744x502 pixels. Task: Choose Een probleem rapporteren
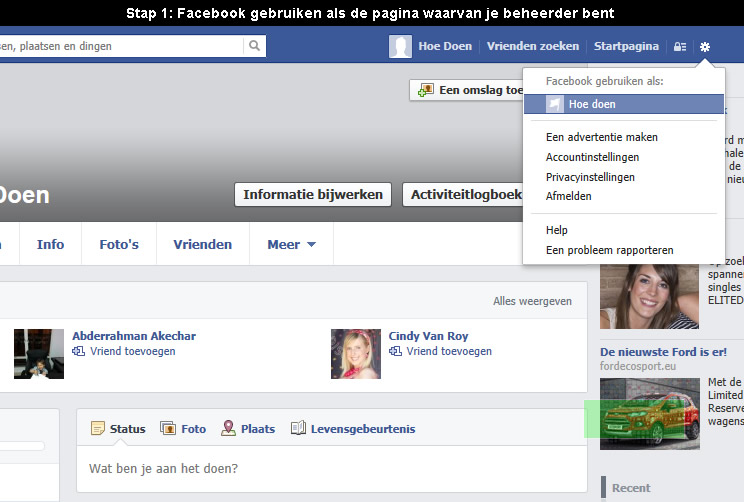click(610, 250)
